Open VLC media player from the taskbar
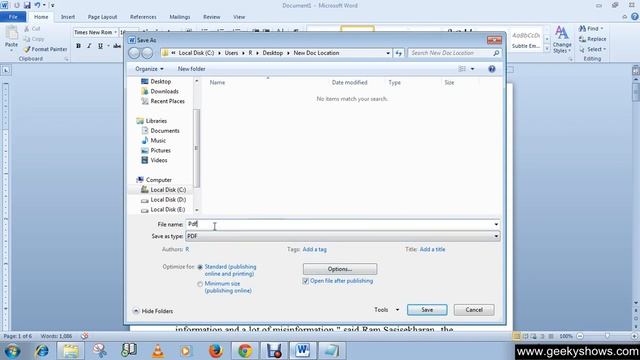This screenshot has height=360, width=640. tap(158, 351)
